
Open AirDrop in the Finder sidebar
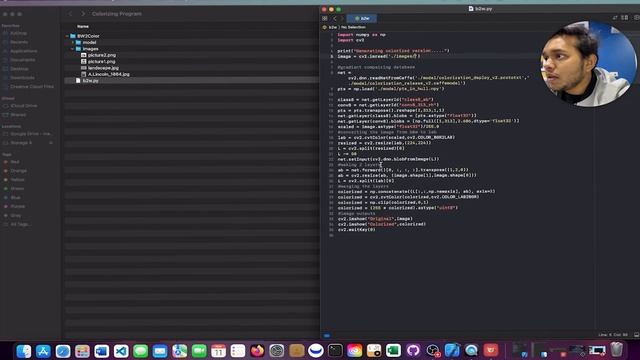click(x=18, y=33)
